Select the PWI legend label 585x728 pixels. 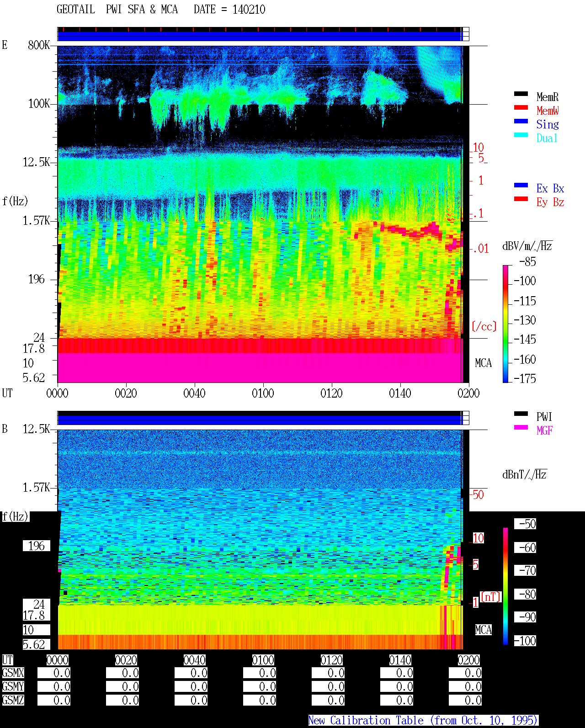pyautogui.click(x=544, y=417)
